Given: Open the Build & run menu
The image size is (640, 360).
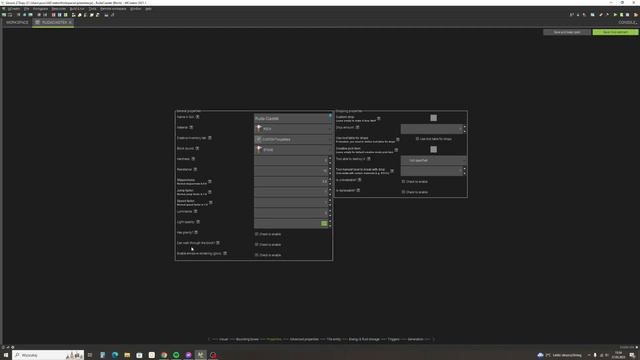Looking at the screenshot, I should (x=77, y=9).
